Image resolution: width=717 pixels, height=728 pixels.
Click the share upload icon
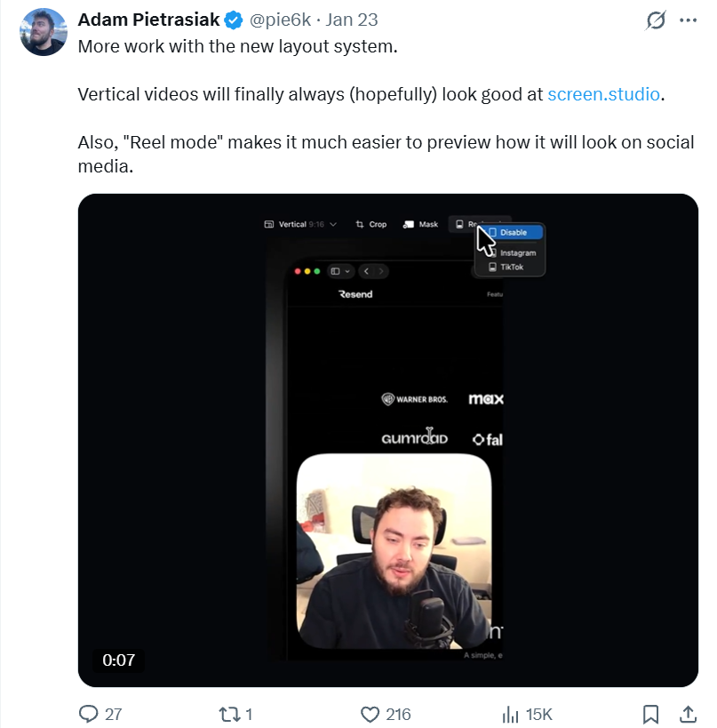[687, 713]
